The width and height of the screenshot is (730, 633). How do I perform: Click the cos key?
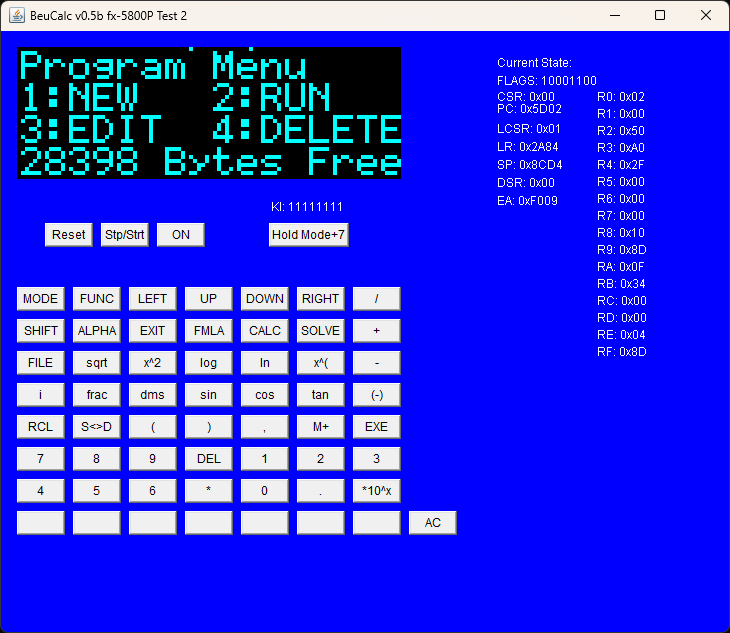264,395
